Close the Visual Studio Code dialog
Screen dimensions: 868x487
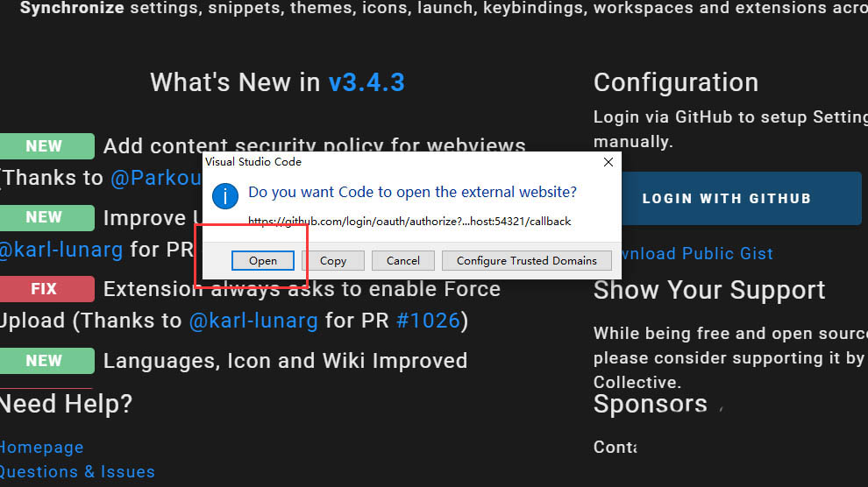coord(608,162)
